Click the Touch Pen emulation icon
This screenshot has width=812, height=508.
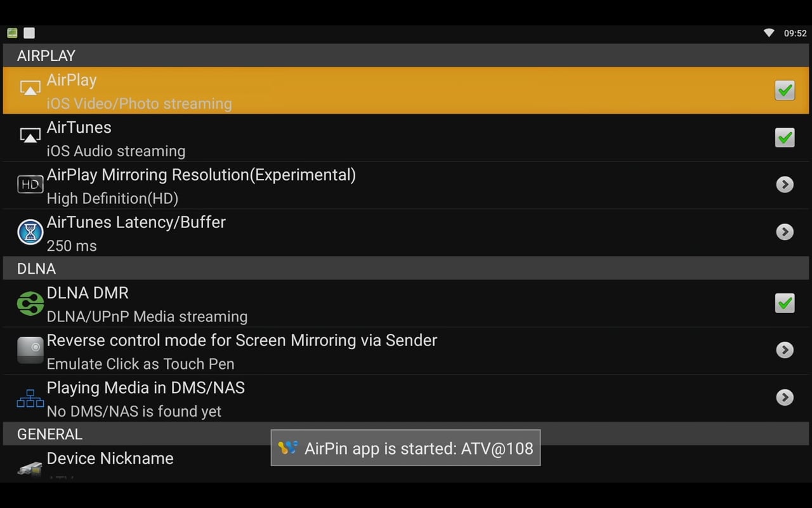pyautogui.click(x=30, y=349)
